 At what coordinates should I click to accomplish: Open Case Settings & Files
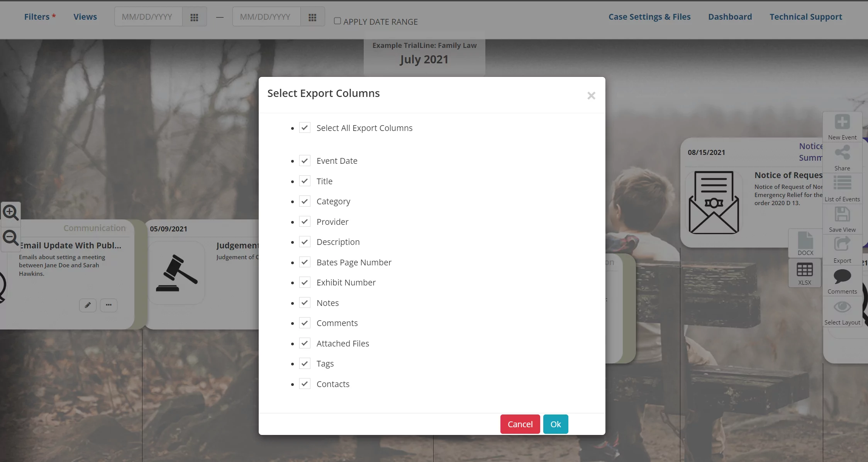(649, 16)
